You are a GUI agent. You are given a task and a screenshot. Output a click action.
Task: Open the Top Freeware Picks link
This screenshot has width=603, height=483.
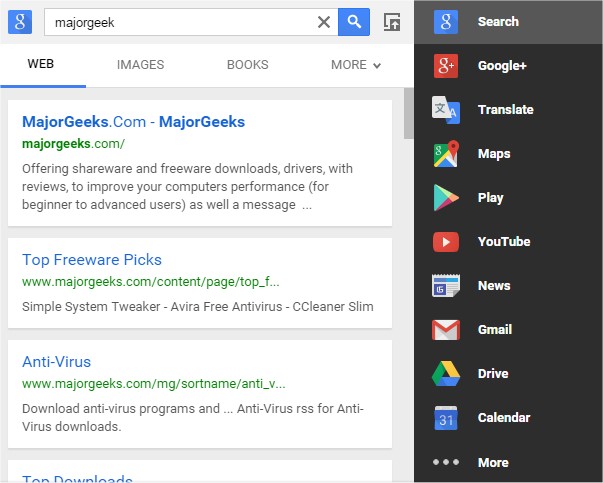pos(92,260)
